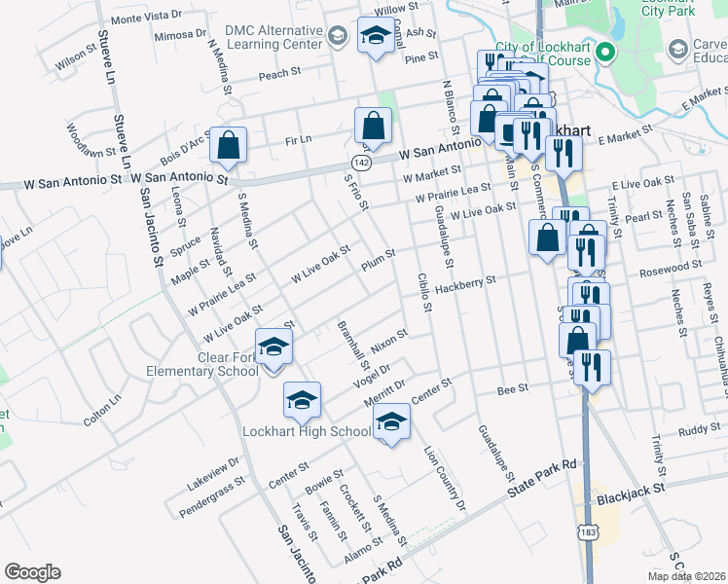Click the Peach St street label
The height and width of the screenshot is (584, 728).
coord(280,73)
